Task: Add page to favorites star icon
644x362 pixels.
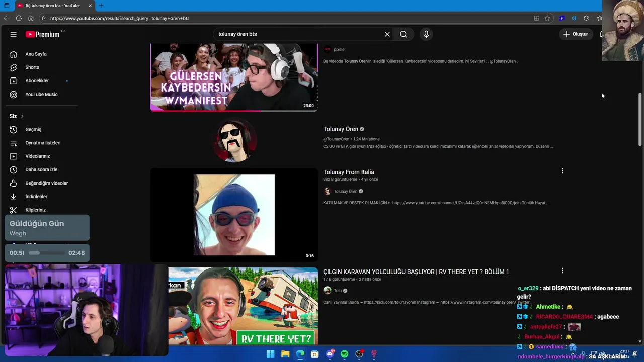Action: 547,18
